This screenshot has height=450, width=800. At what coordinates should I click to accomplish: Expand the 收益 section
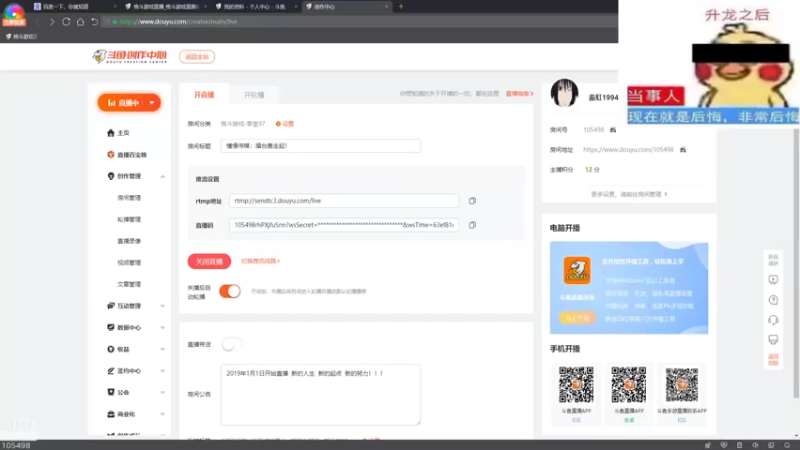[x=163, y=349]
